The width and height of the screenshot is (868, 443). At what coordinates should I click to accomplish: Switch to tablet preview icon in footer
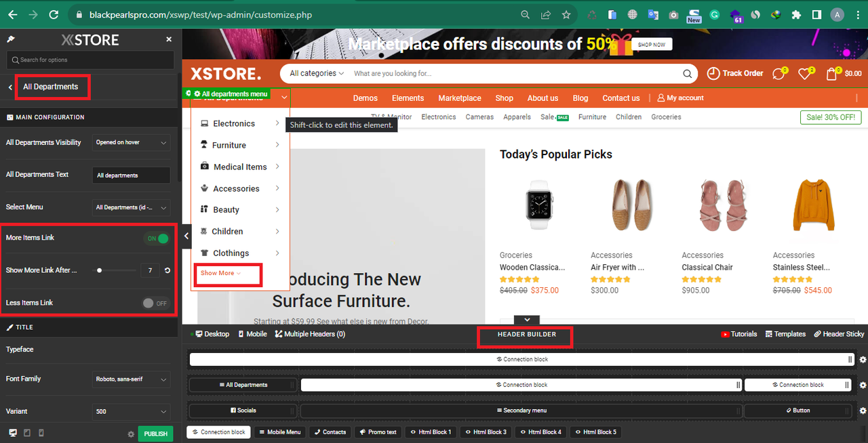(27, 433)
